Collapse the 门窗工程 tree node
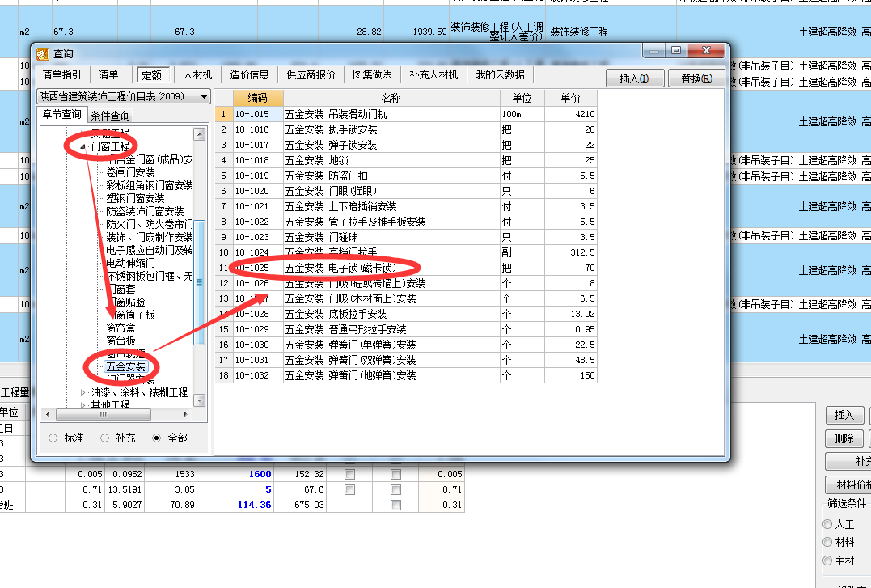The height and width of the screenshot is (588, 871). (83, 146)
